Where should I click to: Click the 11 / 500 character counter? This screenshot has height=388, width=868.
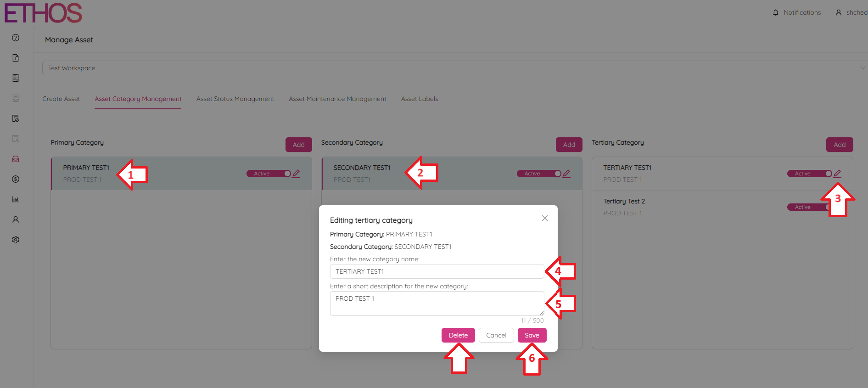(x=532, y=321)
